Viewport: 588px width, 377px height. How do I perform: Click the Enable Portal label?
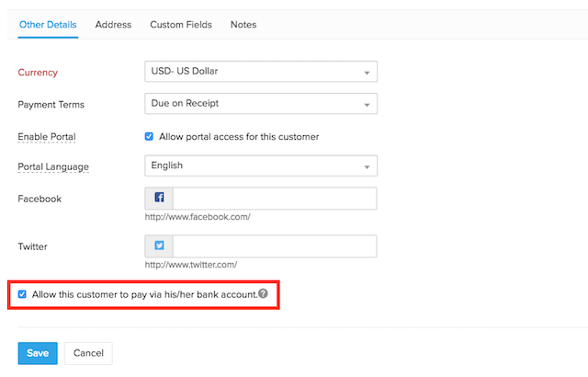[47, 137]
